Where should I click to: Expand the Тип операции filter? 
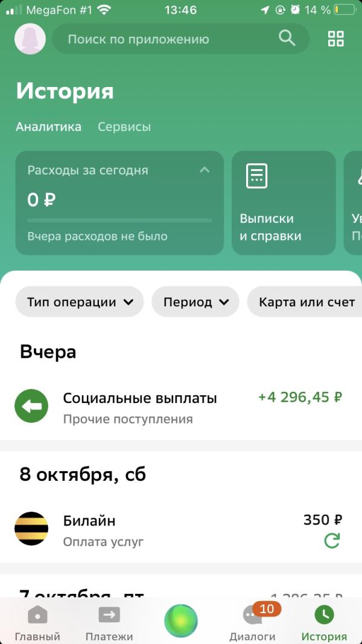pyautogui.click(x=80, y=302)
